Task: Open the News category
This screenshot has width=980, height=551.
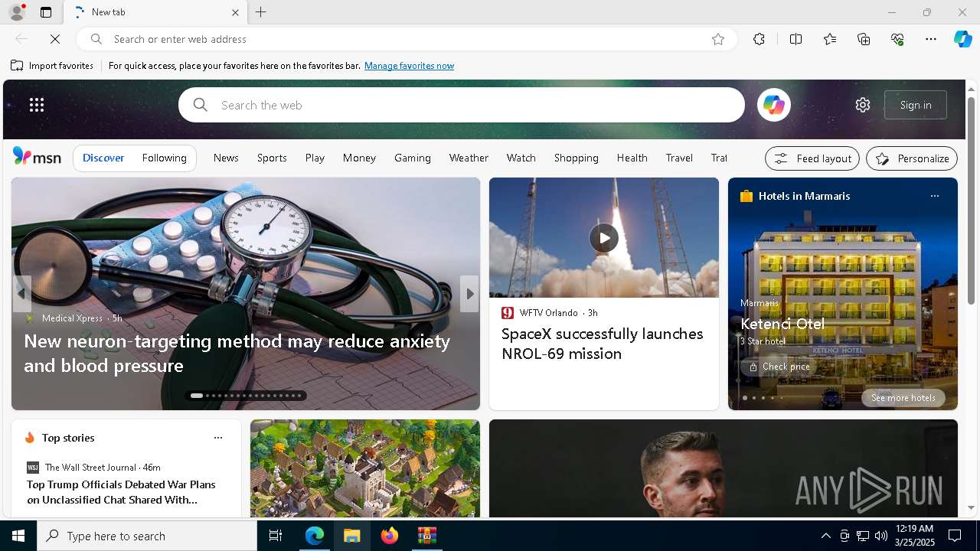Action: [226, 158]
